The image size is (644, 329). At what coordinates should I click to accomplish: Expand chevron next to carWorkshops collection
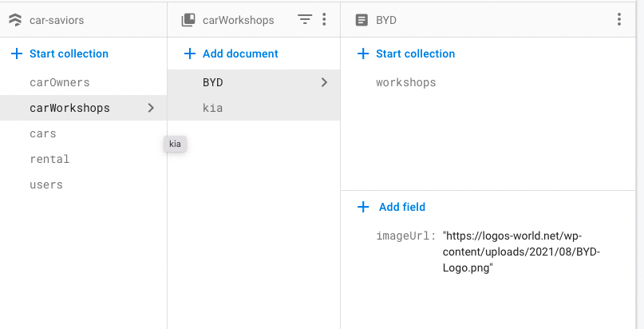point(152,108)
